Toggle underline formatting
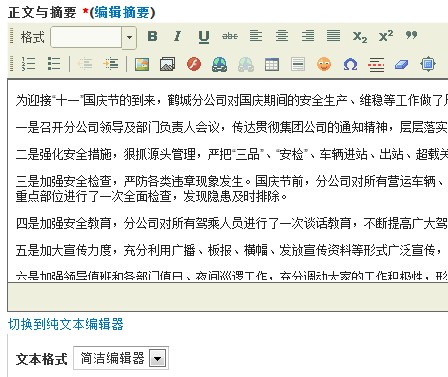448x377 pixels. [x=204, y=36]
